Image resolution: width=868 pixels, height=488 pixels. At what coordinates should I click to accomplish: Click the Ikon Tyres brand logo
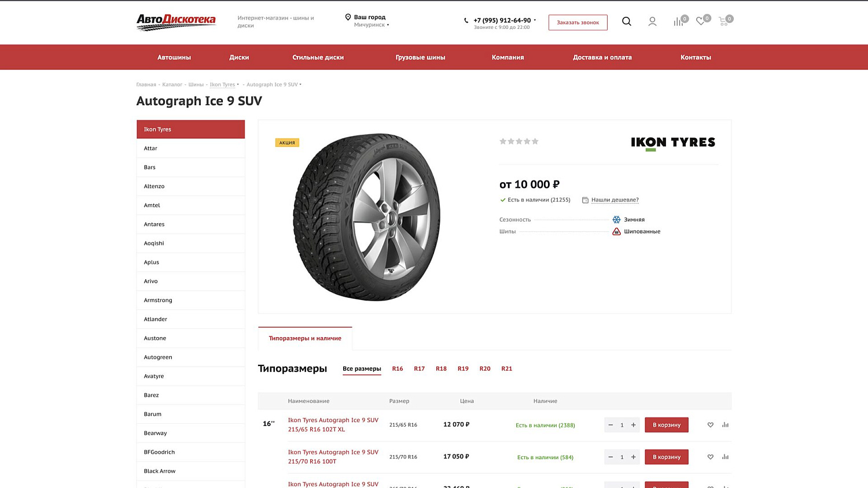point(673,143)
